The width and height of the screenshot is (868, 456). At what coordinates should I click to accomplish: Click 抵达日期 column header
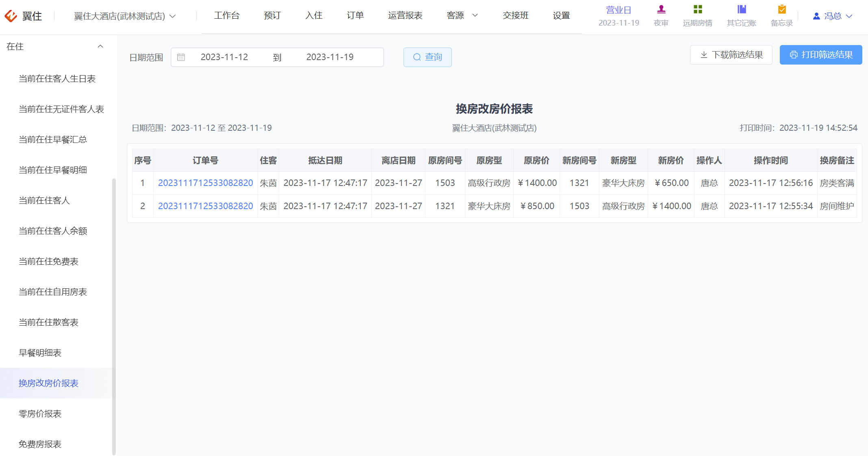point(325,160)
